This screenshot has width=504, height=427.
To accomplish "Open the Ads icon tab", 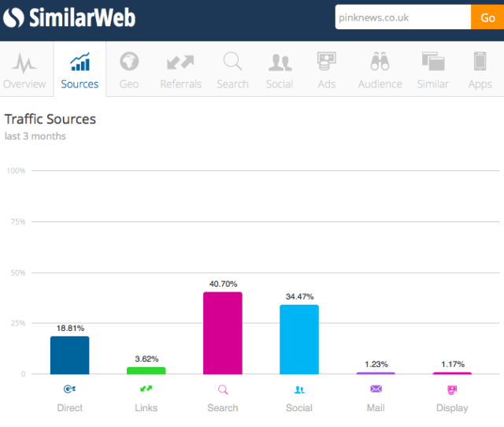I will (327, 61).
